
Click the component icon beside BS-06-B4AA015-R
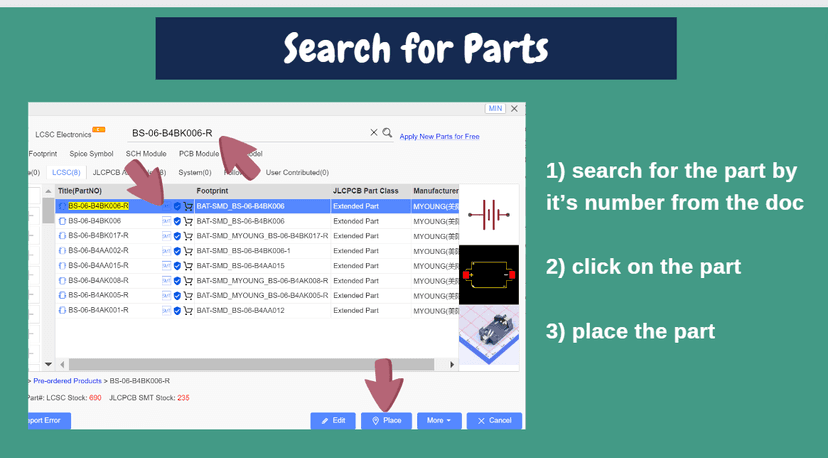pyautogui.click(x=62, y=266)
